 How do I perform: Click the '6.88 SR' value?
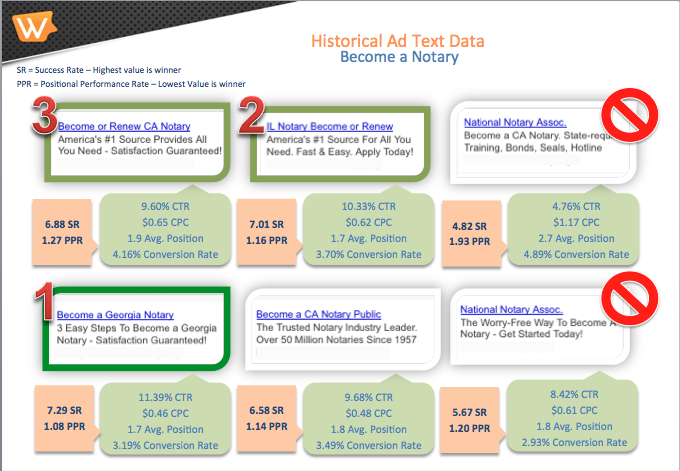[x=62, y=225]
